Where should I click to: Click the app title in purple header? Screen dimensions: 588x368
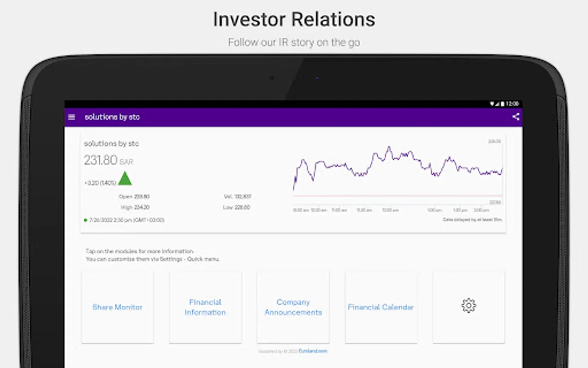112,117
